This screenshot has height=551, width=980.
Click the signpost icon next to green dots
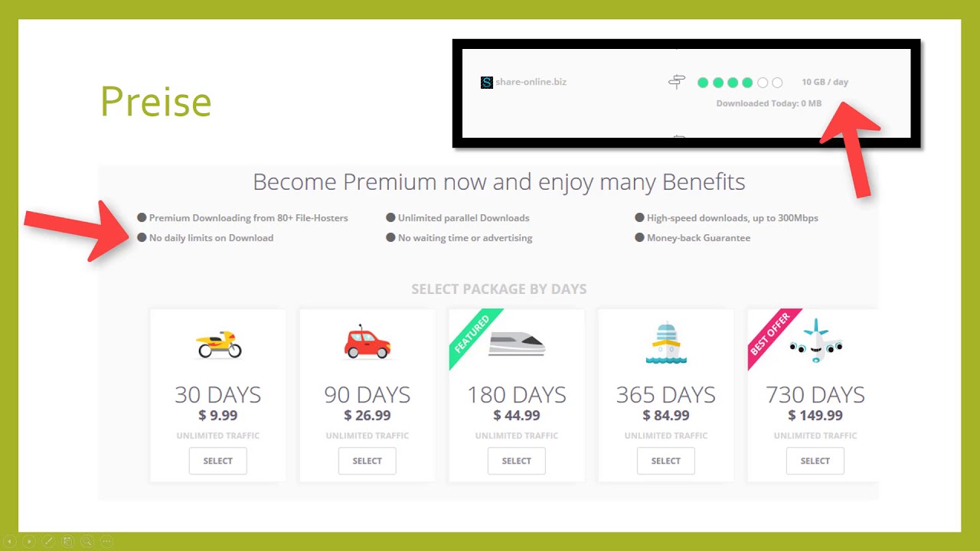click(x=677, y=82)
